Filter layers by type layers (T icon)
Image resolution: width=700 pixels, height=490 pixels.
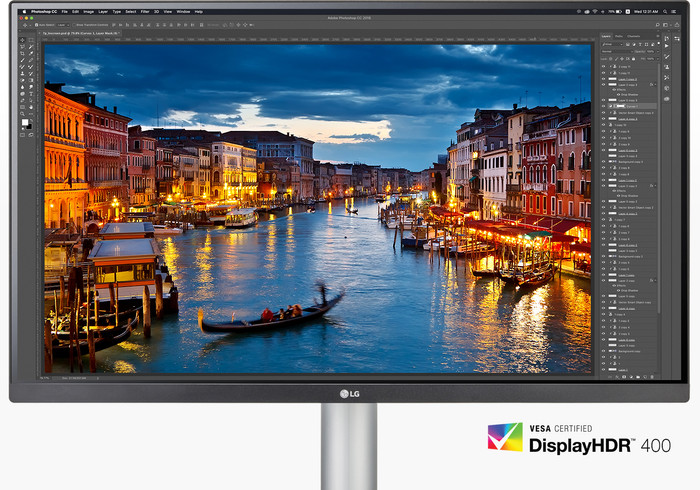click(x=640, y=45)
